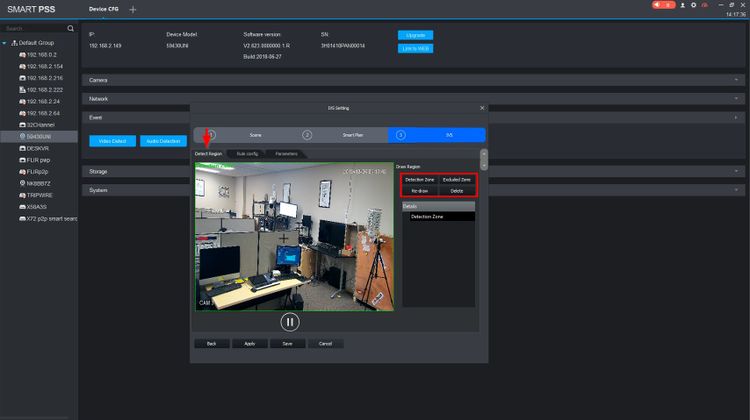
Task: Click the search magnifier icon
Action: pyautogui.click(x=70, y=28)
